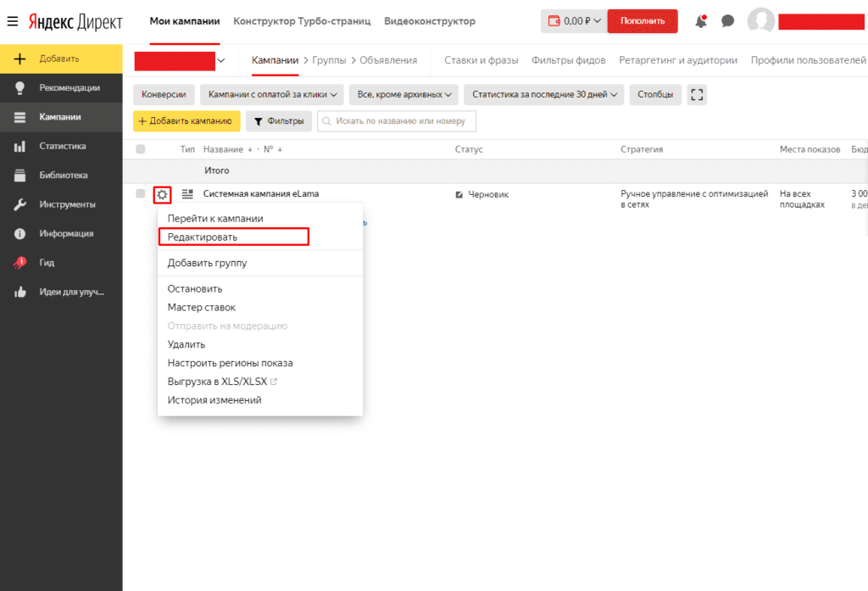This screenshot has width=868, height=591.
Task: Click the Столбцы button
Action: [x=655, y=95]
